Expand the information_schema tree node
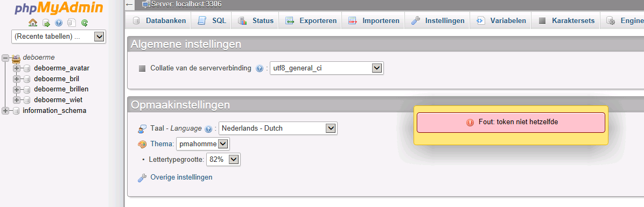Image resolution: width=644 pixels, height=207 pixels. pyautogui.click(x=5, y=111)
